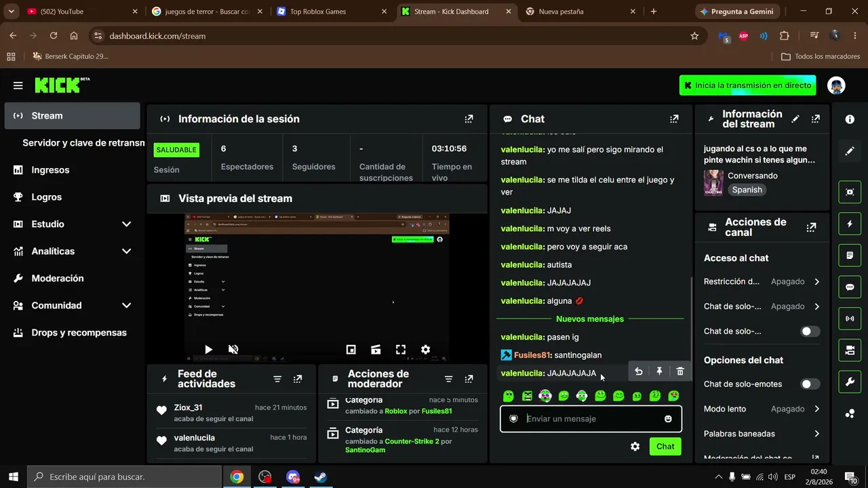Open the picture-in-picture mode on stream preview
This screenshot has height=488, width=868.
click(x=351, y=350)
